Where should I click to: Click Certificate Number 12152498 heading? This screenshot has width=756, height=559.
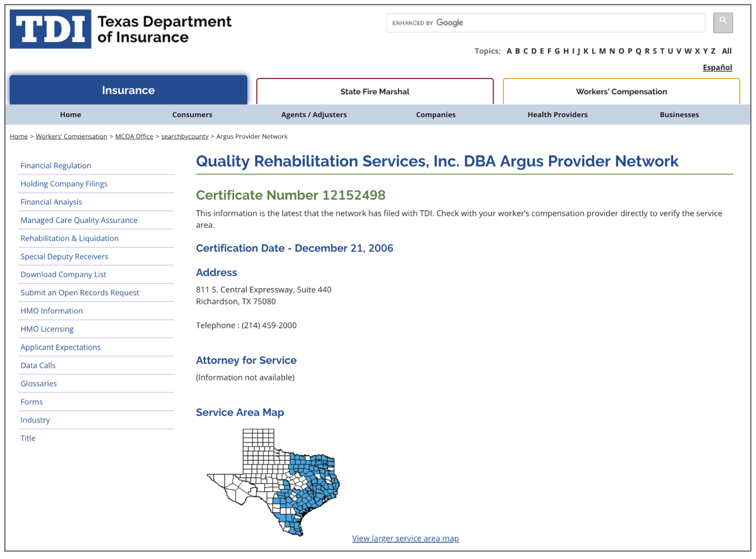tap(291, 195)
